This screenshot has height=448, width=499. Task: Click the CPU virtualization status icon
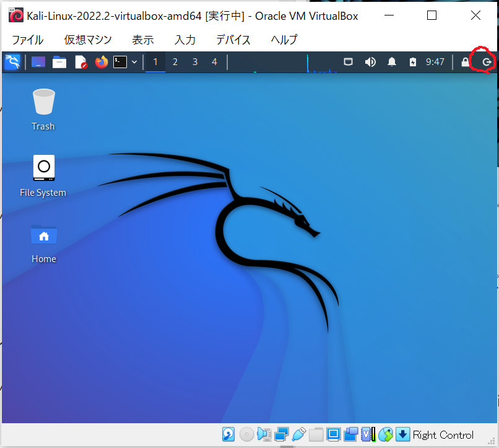click(x=368, y=434)
